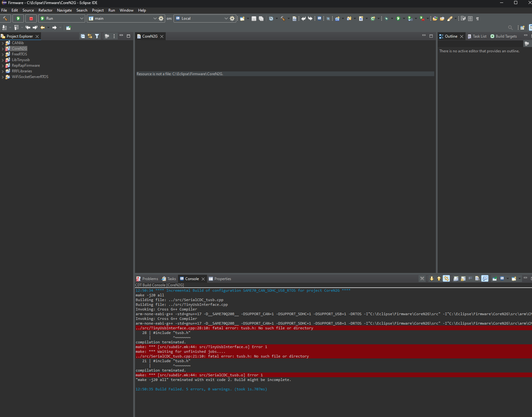Open the Display Selected Console dropdown arrow
The width and height of the screenshot is (532, 417).
click(x=508, y=279)
